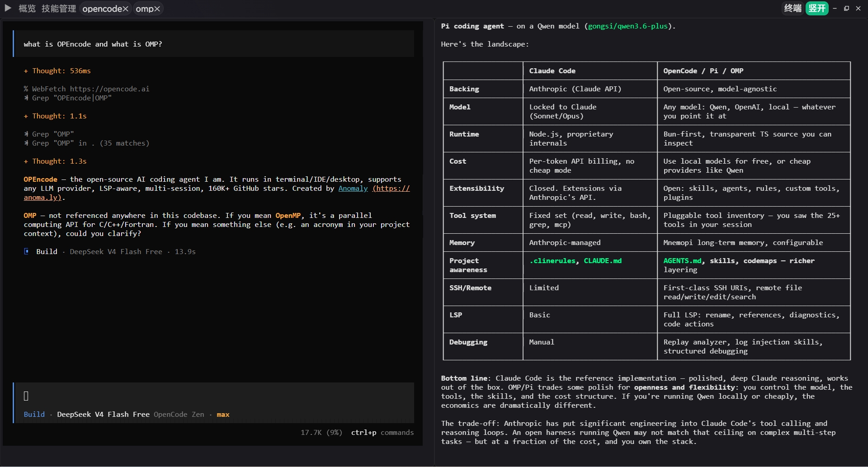Open the Anomaly hyperlink
The width and height of the screenshot is (868, 467).
click(x=353, y=189)
